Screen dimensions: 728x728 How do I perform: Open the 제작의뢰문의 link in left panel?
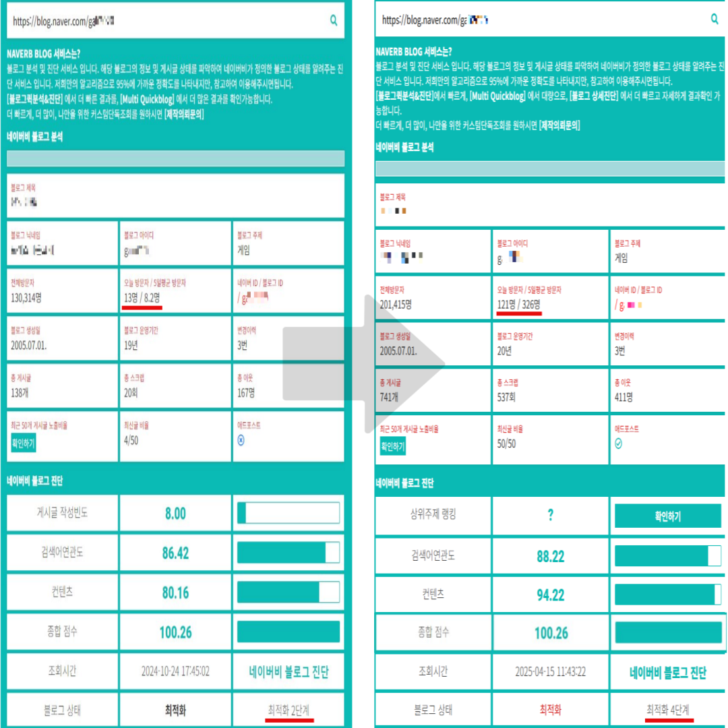(x=184, y=114)
